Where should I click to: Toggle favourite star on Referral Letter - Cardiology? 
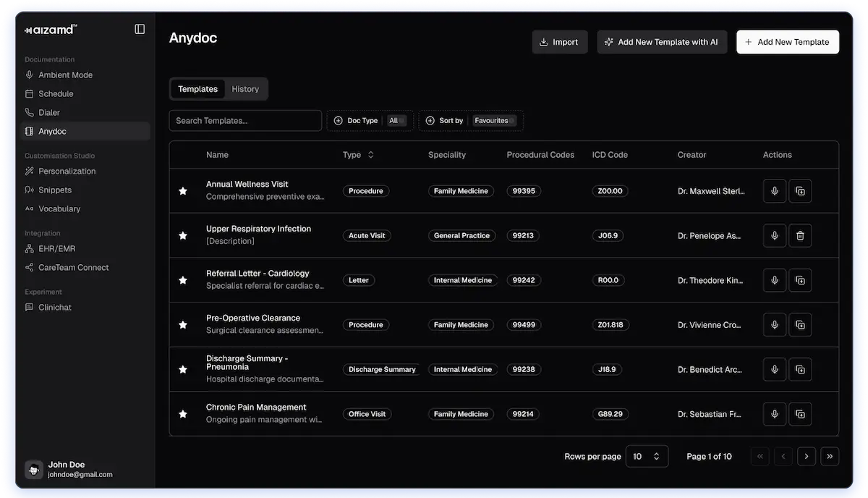coord(183,280)
